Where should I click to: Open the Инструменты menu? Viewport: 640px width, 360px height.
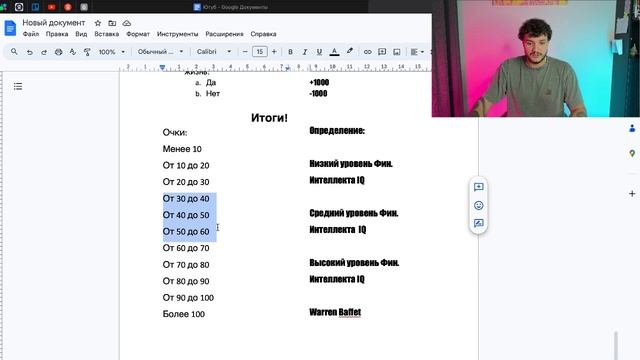tap(177, 34)
